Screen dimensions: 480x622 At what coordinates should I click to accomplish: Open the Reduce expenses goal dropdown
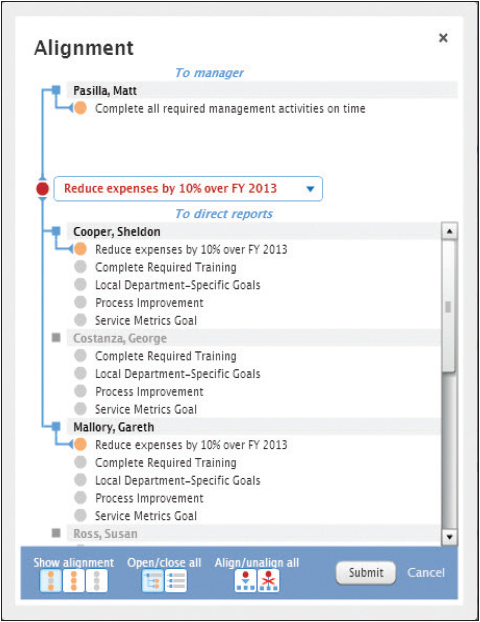tap(310, 189)
